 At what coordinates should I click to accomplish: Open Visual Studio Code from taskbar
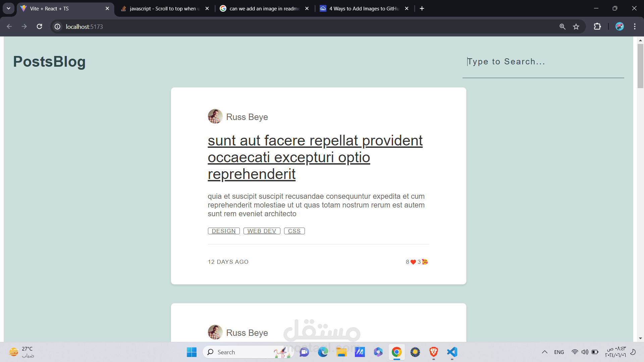tap(452, 352)
